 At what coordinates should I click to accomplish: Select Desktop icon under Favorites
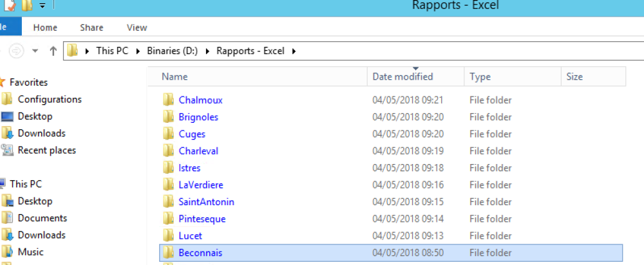point(8,116)
